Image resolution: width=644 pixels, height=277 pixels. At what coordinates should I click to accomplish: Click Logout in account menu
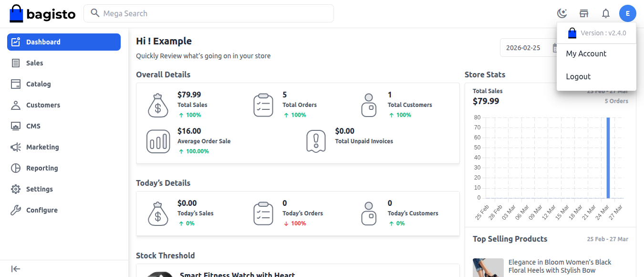click(578, 77)
